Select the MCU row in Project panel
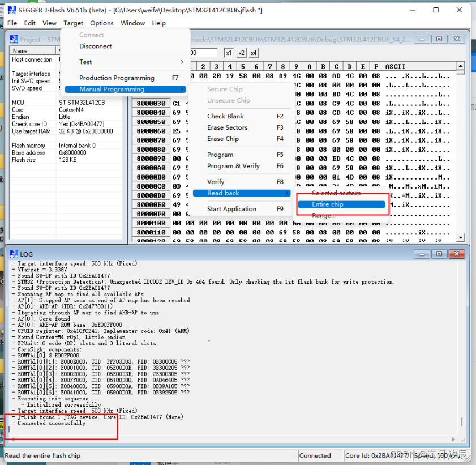Image resolution: width=476 pixels, height=465 pixels. 66,103
